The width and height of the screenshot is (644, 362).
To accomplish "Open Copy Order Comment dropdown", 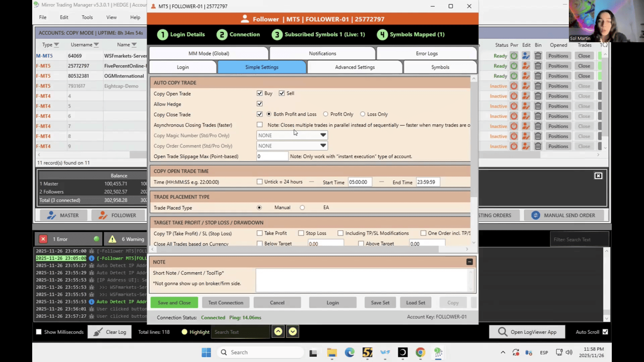I will pos(323,146).
